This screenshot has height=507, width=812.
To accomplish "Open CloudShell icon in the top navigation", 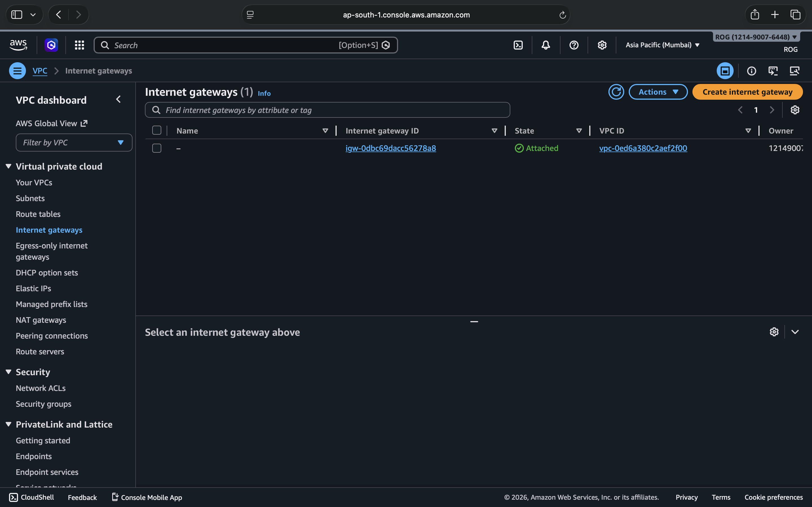I will click(518, 45).
